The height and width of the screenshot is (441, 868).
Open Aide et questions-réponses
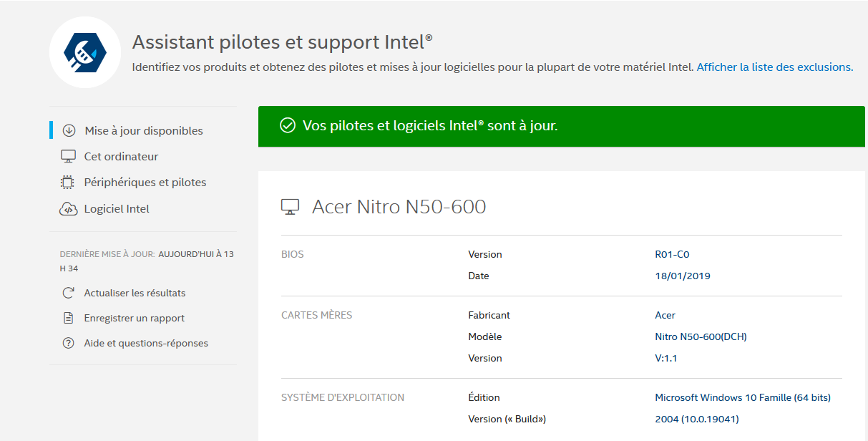click(x=146, y=343)
